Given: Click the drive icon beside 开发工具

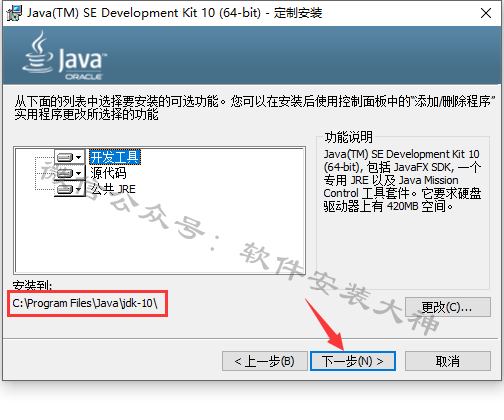Looking at the screenshot, I should click(65, 157).
